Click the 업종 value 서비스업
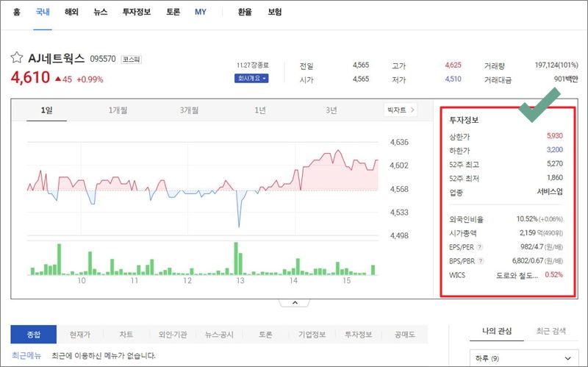This screenshot has height=367, width=588. 550,192
